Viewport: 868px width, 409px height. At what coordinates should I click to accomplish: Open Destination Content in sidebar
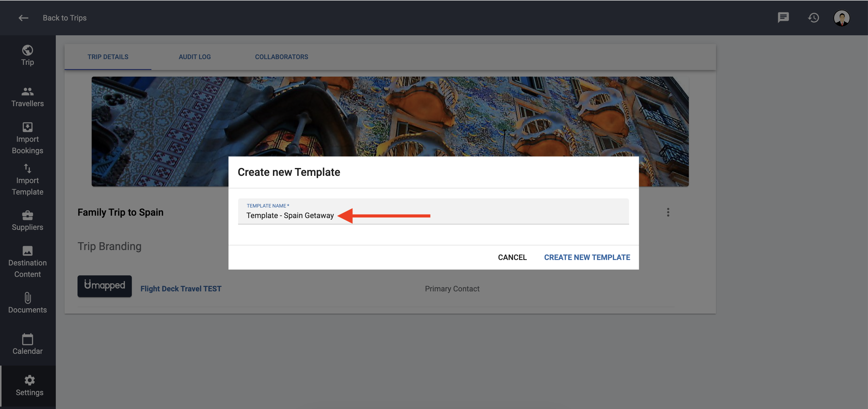[28, 262]
